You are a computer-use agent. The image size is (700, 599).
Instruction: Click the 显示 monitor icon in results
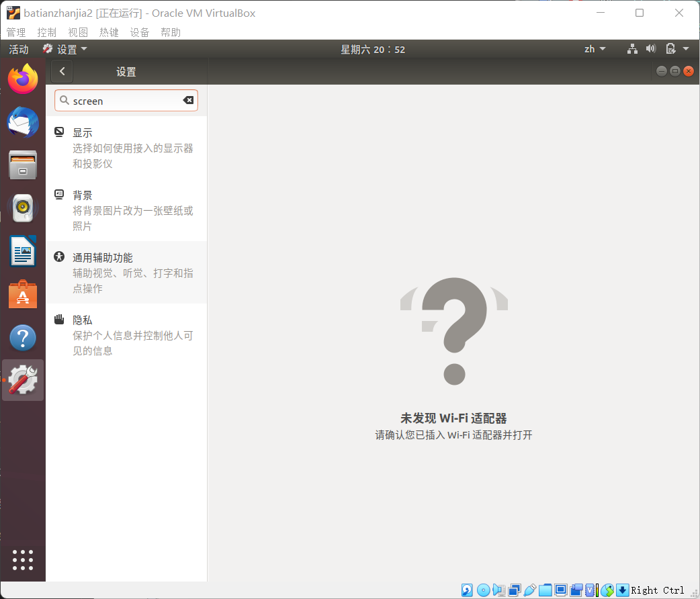(59, 132)
